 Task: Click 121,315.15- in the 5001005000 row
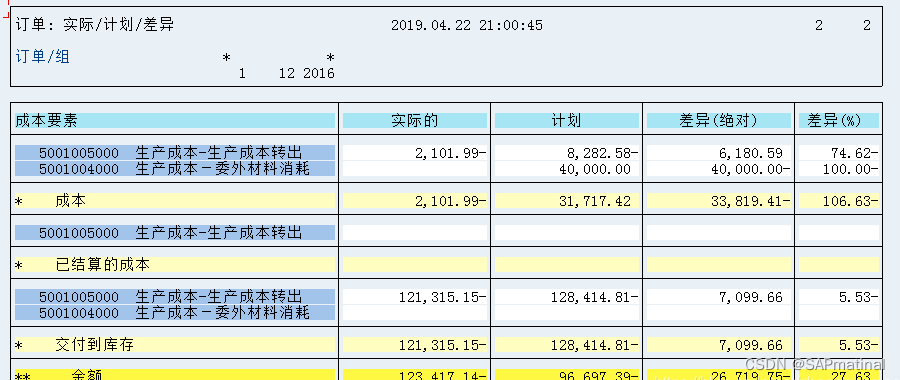443,297
